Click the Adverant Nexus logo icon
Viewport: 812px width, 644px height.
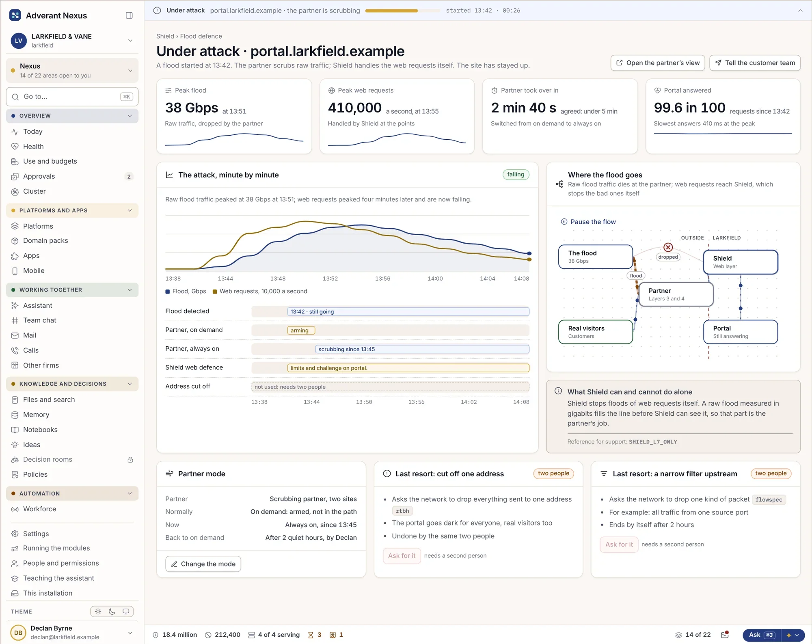pos(15,15)
